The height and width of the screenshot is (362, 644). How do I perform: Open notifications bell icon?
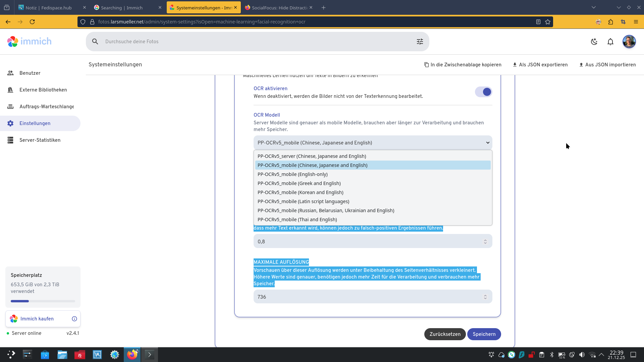pyautogui.click(x=610, y=42)
